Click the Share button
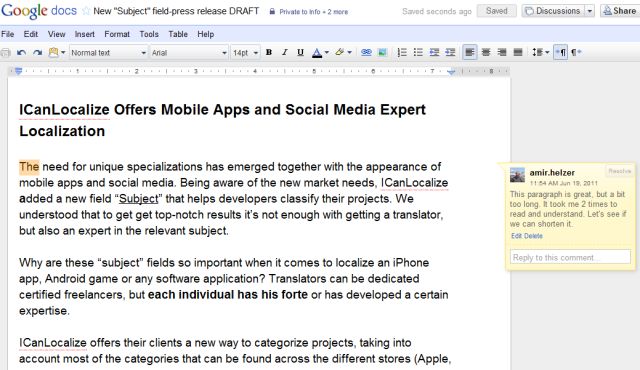640x370 pixels. pyautogui.click(x=620, y=11)
